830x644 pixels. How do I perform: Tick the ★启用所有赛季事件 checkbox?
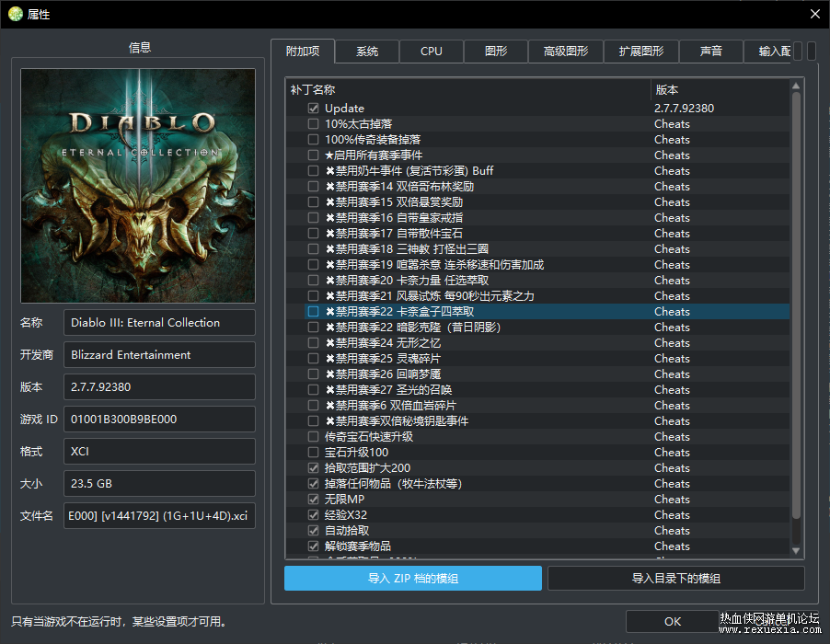click(314, 155)
